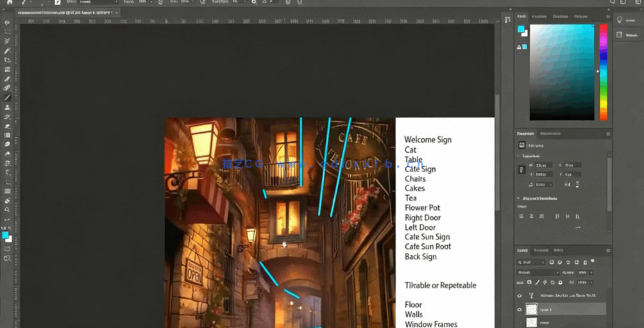Viewport: 644px width, 328px height.
Task: Open the layer filter kind dropdown
Action: click(531, 263)
